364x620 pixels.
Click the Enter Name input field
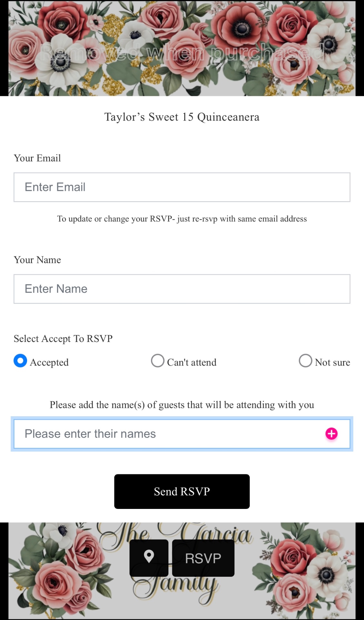182,289
